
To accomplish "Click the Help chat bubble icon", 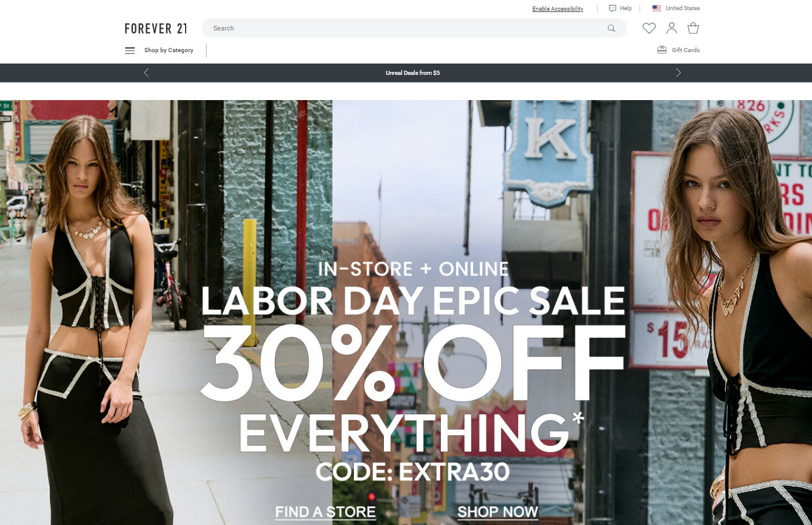I will [613, 8].
